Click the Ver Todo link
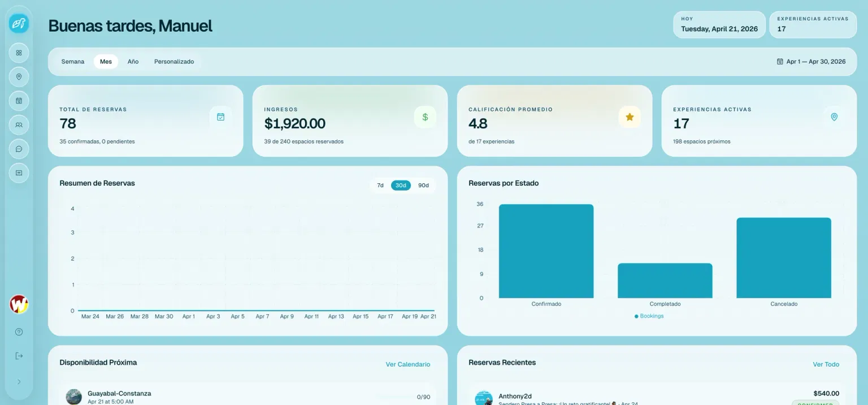This screenshot has height=405, width=868. click(826, 364)
